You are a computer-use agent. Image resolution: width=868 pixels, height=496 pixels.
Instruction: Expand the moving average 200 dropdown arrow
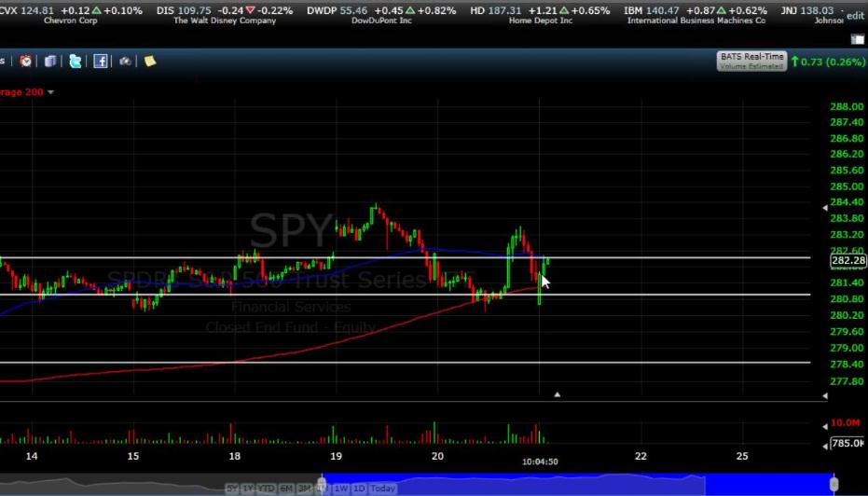pos(51,92)
